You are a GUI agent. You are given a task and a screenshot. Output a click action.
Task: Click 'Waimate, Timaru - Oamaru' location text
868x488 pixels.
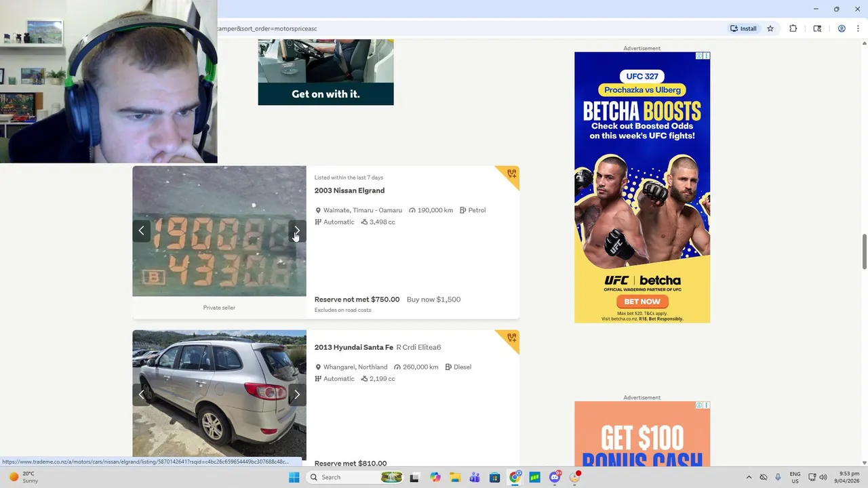363,210
